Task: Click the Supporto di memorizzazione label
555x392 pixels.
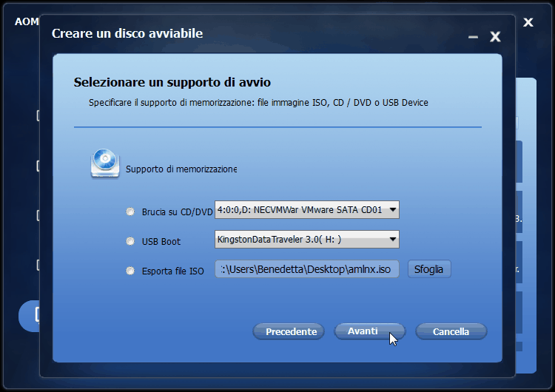Action: 181,169
